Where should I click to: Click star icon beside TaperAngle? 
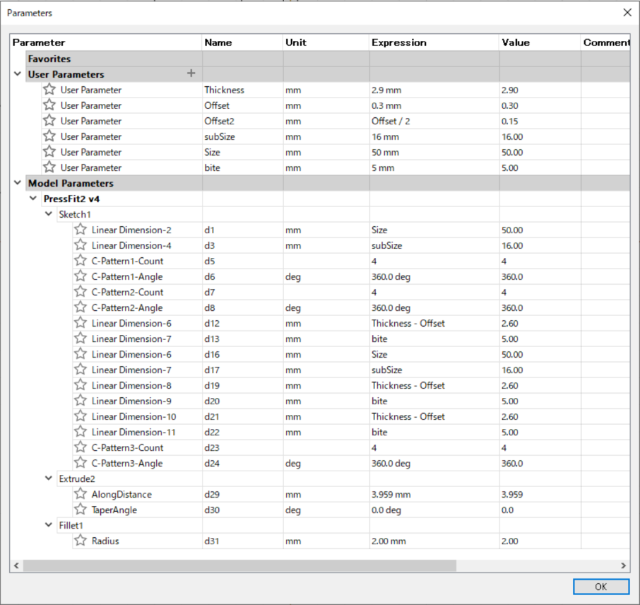pyautogui.click(x=80, y=509)
